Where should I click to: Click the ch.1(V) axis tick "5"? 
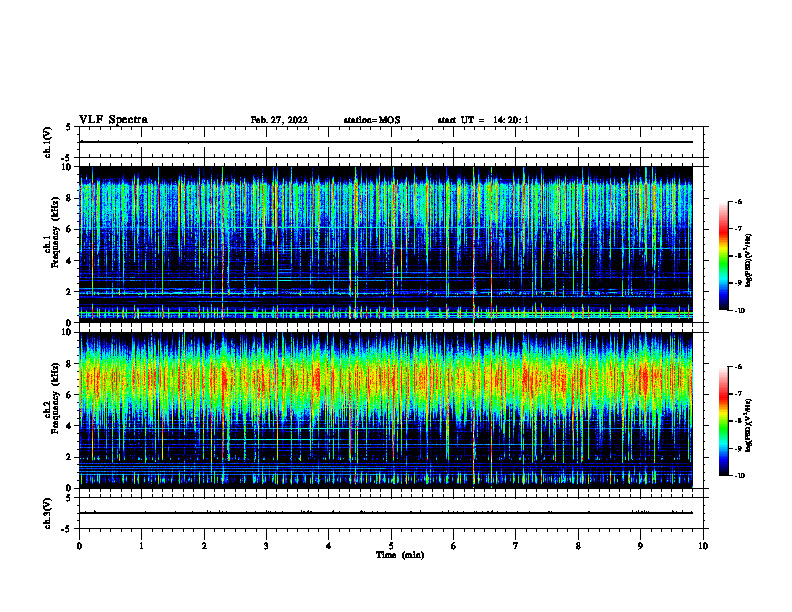(69, 127)
